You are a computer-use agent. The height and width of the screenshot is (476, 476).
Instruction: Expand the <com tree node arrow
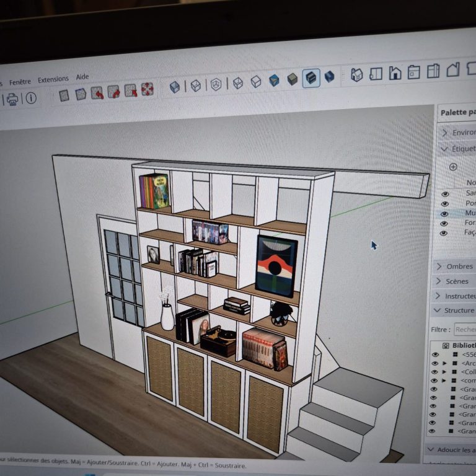tap(444, 381)
